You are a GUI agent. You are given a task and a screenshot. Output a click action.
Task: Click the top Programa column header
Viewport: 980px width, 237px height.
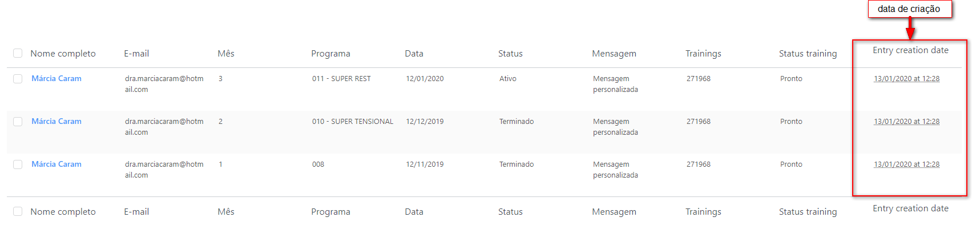(x=330, y=54)
